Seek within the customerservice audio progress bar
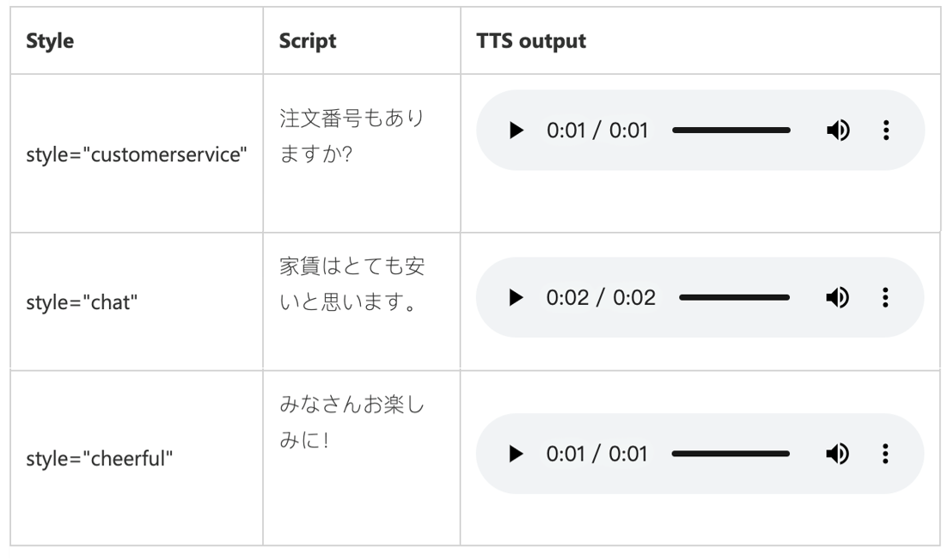 point(731,131)
